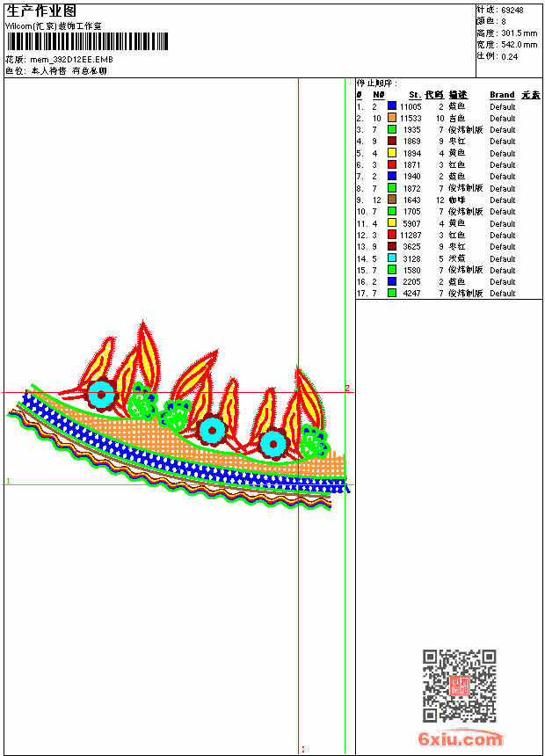The width and height of the screenshot is (545, 756).
Task: Click the blue swatch beside 1940
Action: 392,176
